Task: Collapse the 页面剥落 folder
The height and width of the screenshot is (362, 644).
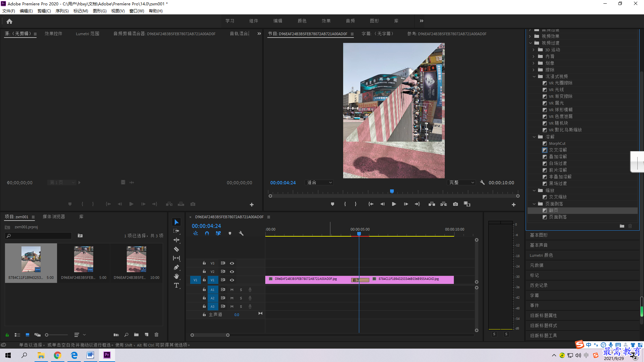Action: point(534,204)
